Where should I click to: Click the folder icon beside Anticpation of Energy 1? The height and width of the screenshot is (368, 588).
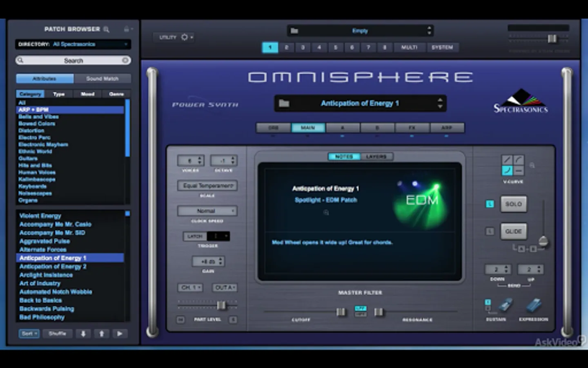[284, 103]
